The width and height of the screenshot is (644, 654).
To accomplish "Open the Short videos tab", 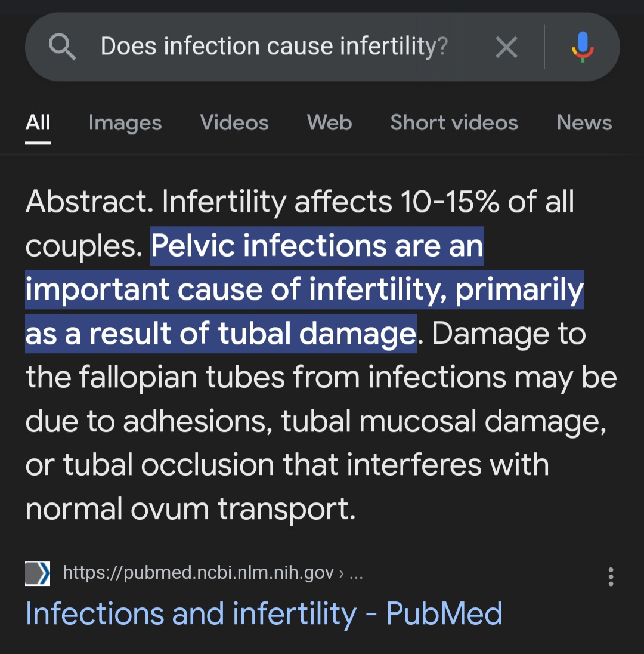I will click(x=454, y=122).
